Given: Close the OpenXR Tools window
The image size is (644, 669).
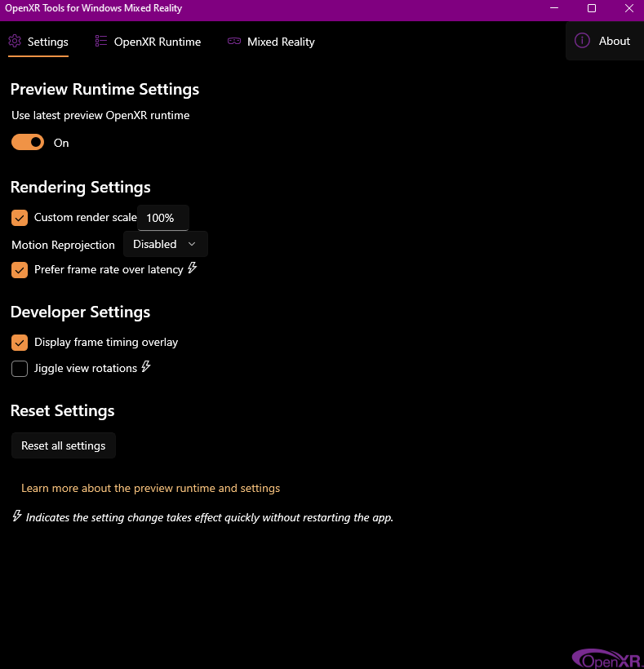Looking at the screenshot, I should (629, 8).
